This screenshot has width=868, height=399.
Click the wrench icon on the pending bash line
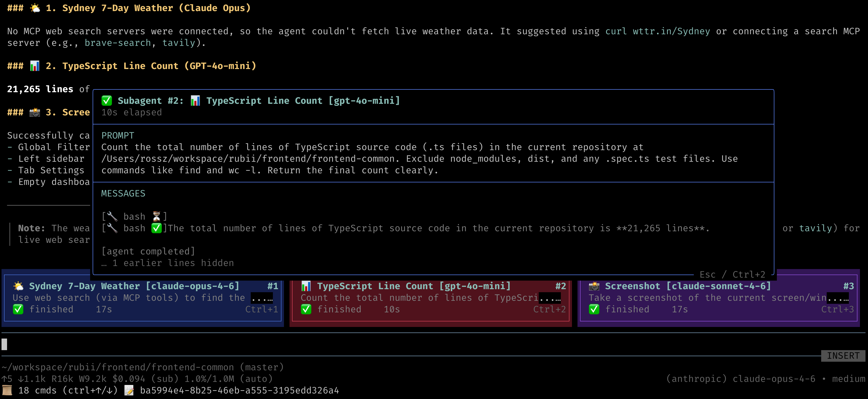[x=112, y=217]
